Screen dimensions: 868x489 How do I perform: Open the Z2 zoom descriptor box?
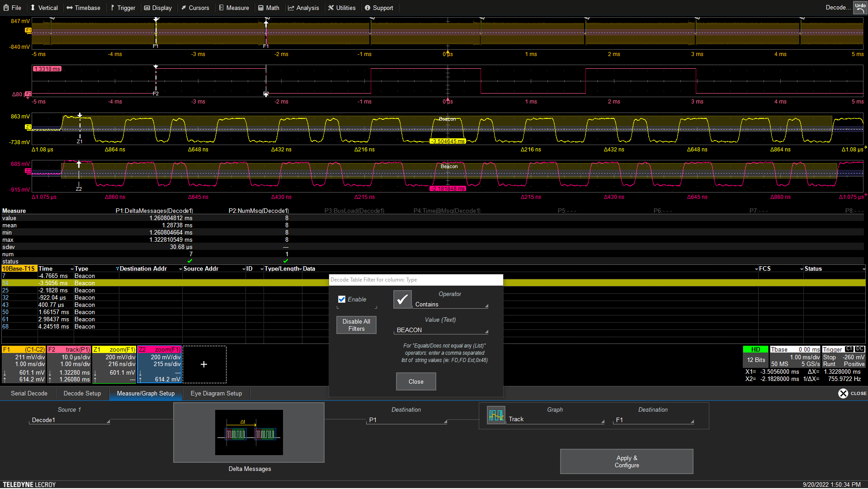coord(160,365)
